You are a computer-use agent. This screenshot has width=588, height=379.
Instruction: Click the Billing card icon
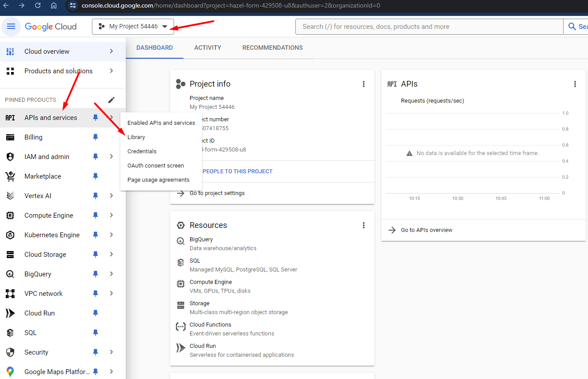point(10,137)
